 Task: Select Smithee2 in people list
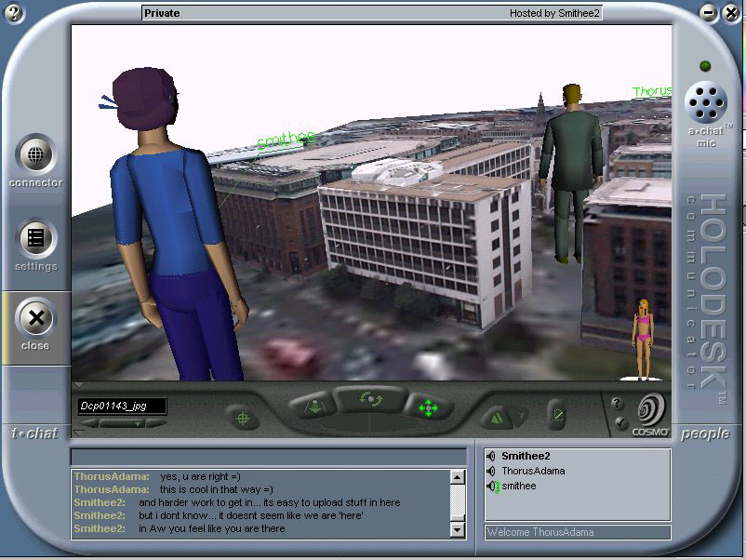(x=526, y=456)
